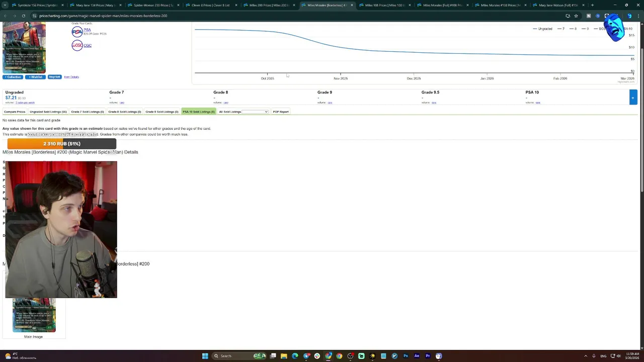This screenshot has height=362, width=644.
Task: Open Google Chrome from the taskbar
Action: (339, 356)
